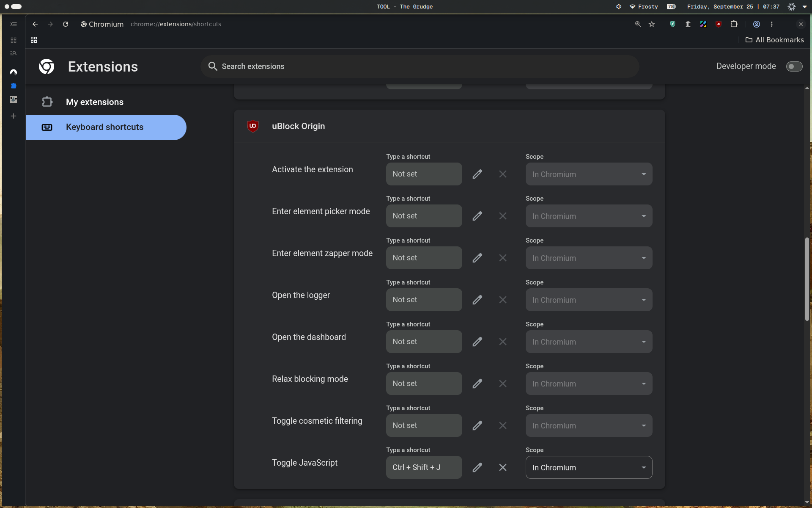
Task: Reload the current page
Action: click(x=66, y=24)
